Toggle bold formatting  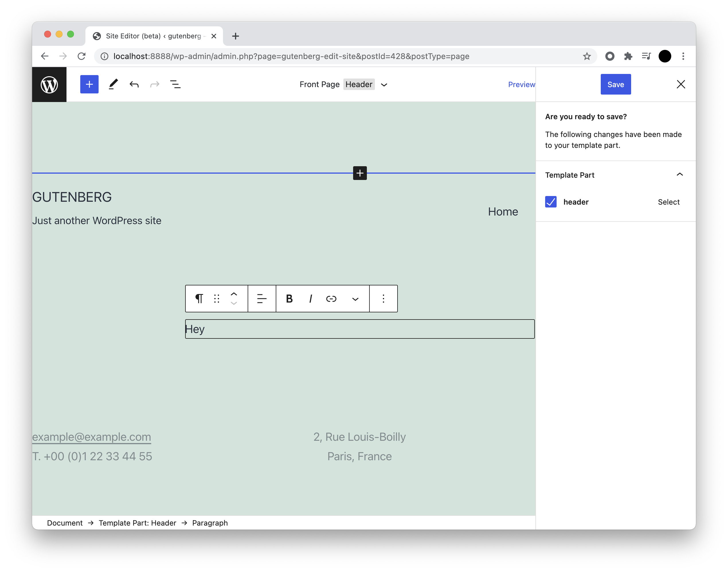pos(289,298)
